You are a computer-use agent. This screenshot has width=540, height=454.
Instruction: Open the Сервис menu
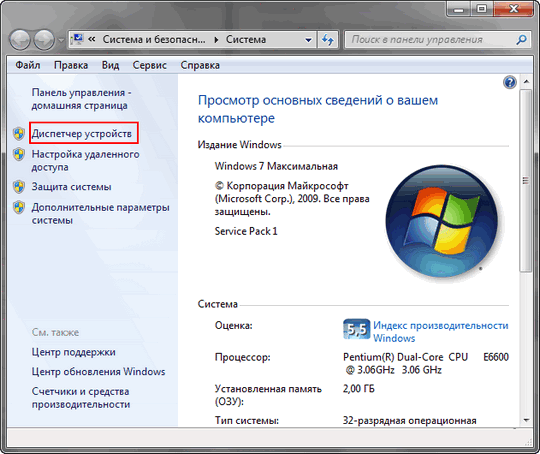149,65
